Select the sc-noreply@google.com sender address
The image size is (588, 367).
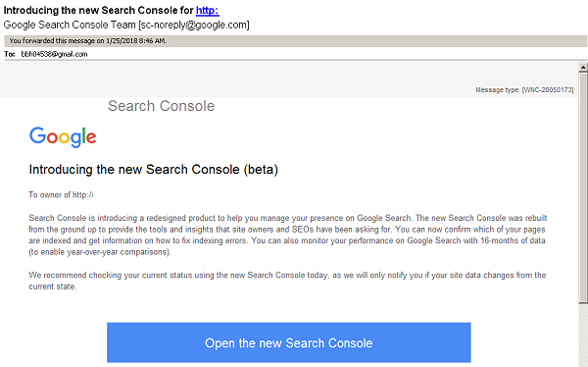pos(194,25)
